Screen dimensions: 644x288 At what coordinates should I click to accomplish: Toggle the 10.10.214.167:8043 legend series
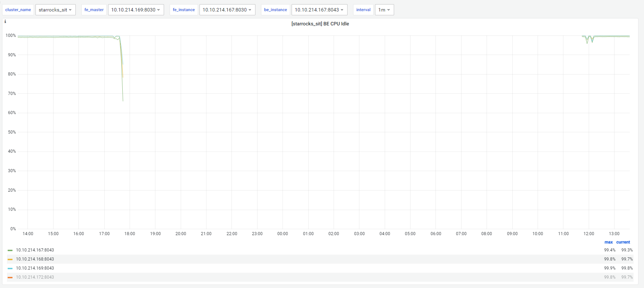35,250
